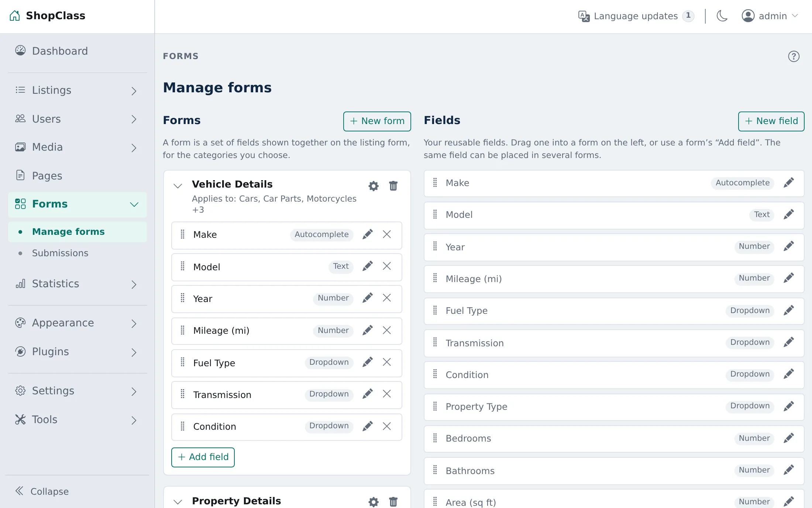
Task: Click the ShopClass home logo
Action: (x=48, y=16)
